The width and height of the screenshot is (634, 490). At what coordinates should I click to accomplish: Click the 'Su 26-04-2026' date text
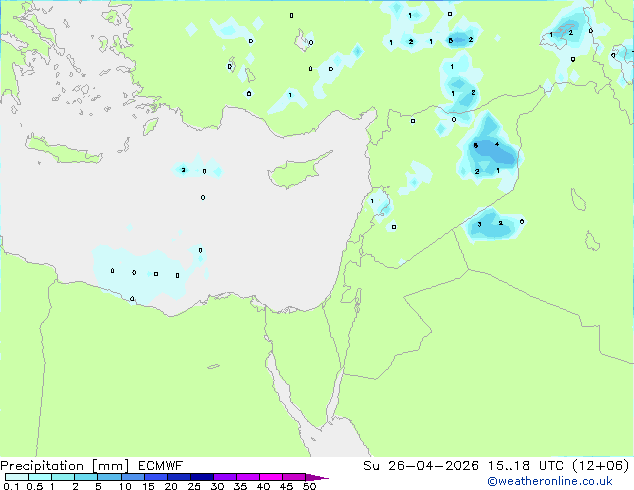point(421,466)
